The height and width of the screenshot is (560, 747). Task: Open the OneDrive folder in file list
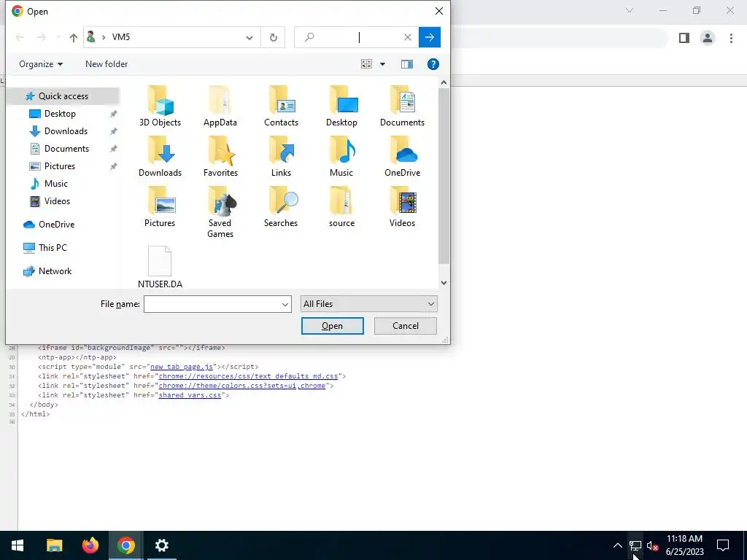point(402,157)
